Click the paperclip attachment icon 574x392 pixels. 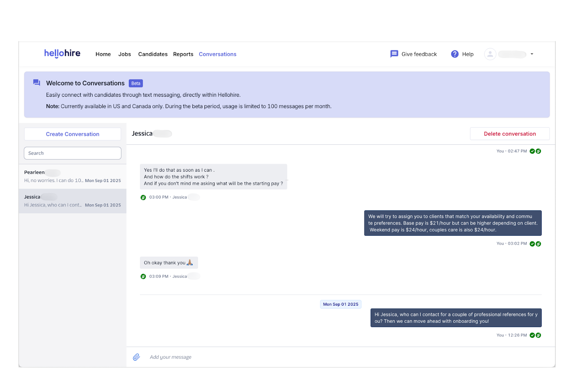[136, 357]
